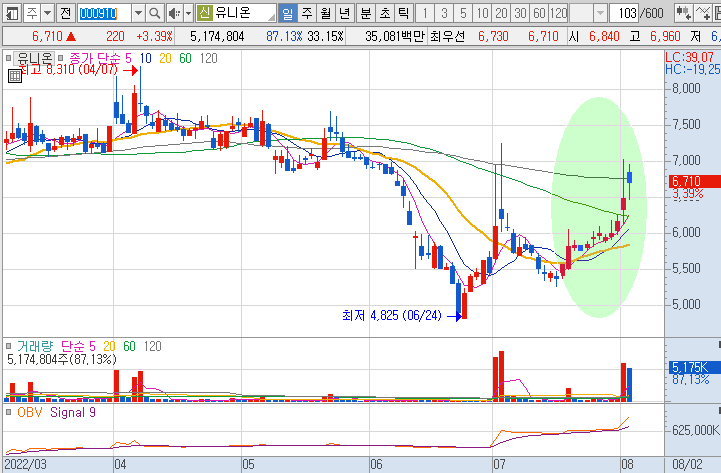This screenshot has width=721, height=473.
Task: Click the 3 interval button
Action: pyautogui.click(x=444, y=13)
